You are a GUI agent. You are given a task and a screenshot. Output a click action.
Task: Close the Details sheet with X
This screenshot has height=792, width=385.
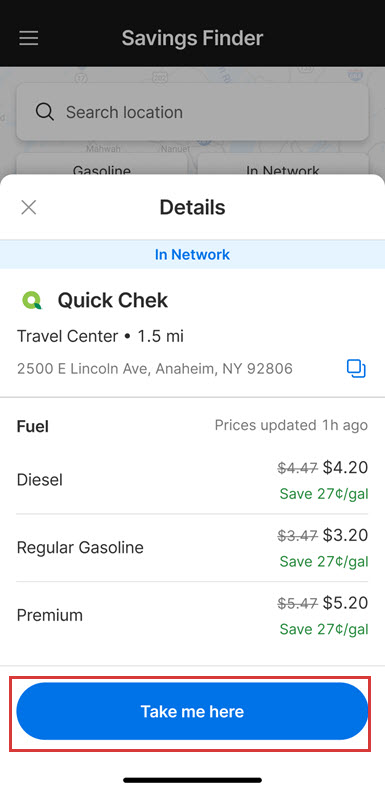click(29, 207)
